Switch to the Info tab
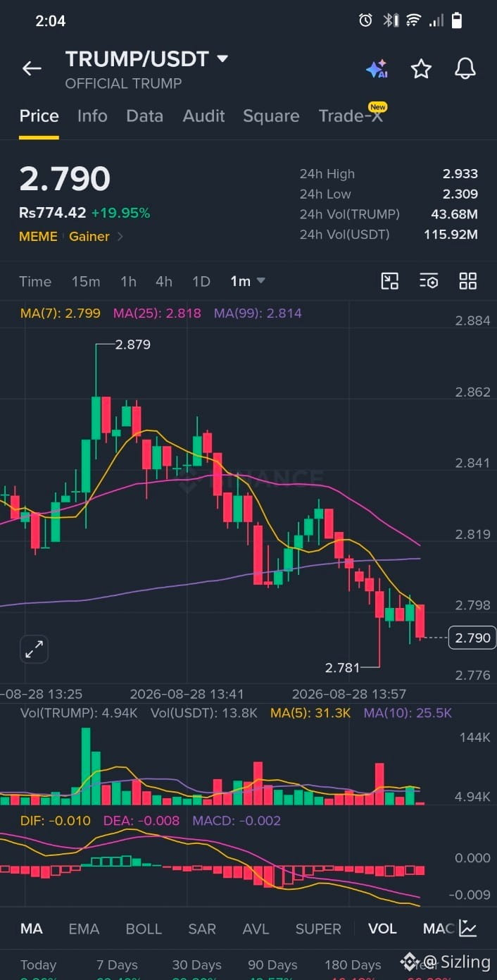Image resolution: width=497 pixels, height=980 pixels. click(x=92, y=116)
